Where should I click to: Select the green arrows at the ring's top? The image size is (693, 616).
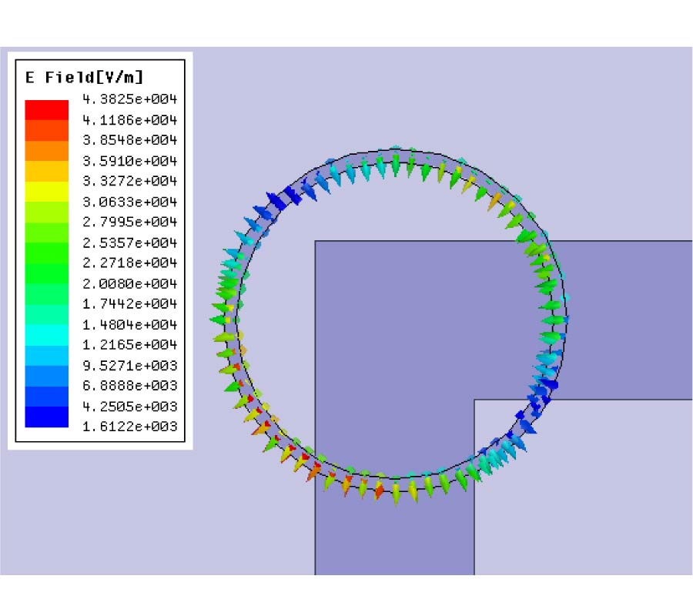coord(397,164)
